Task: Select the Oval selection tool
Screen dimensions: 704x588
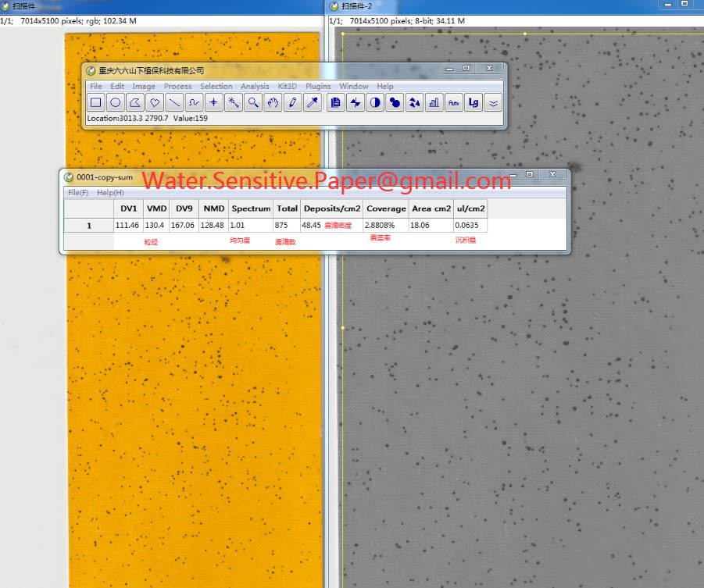Action: point(116,103)
